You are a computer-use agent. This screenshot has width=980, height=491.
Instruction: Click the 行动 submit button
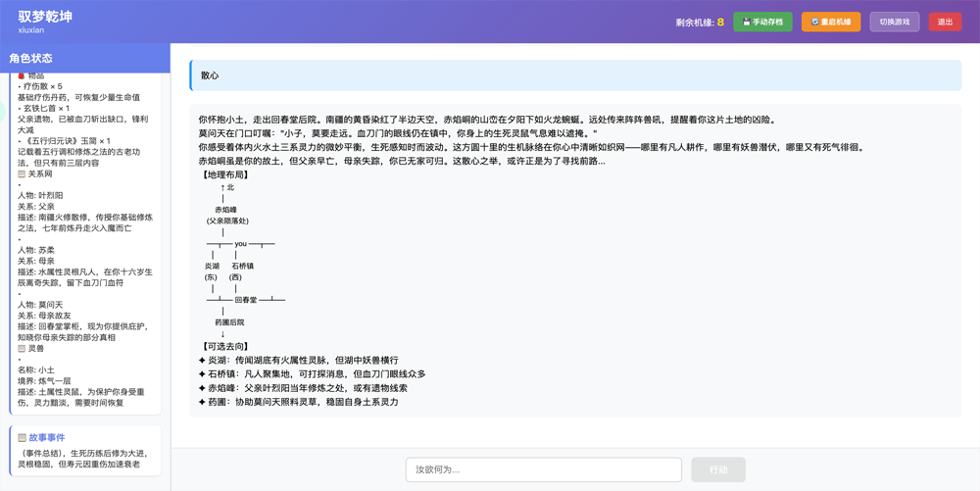717,469
